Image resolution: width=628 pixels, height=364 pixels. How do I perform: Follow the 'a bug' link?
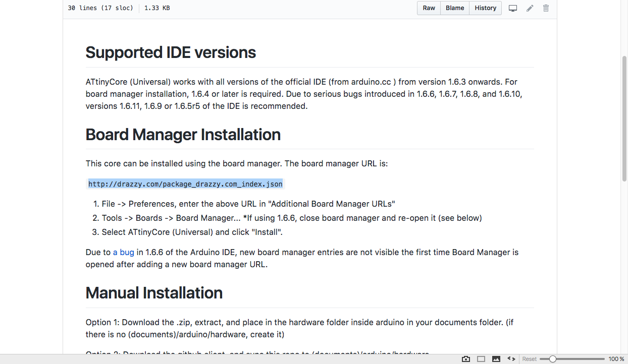[x=124, y=252]
